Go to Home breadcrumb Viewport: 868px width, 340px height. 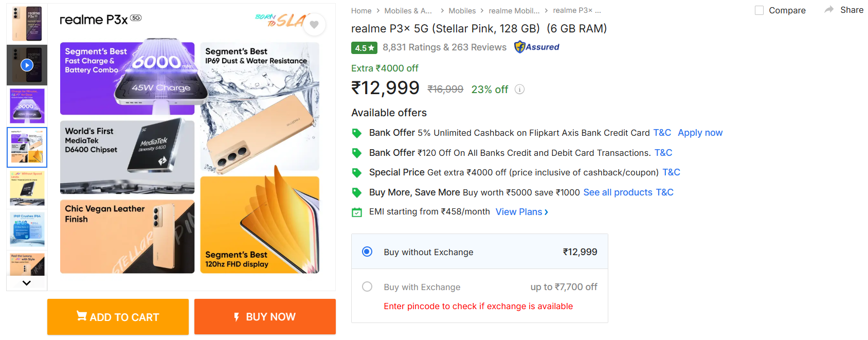click(361, 11)
